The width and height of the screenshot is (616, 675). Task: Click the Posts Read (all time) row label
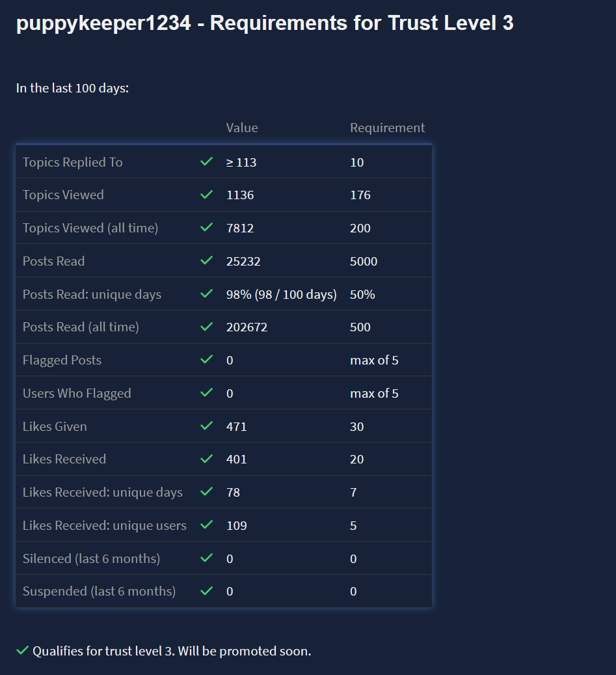coord(81,327)
